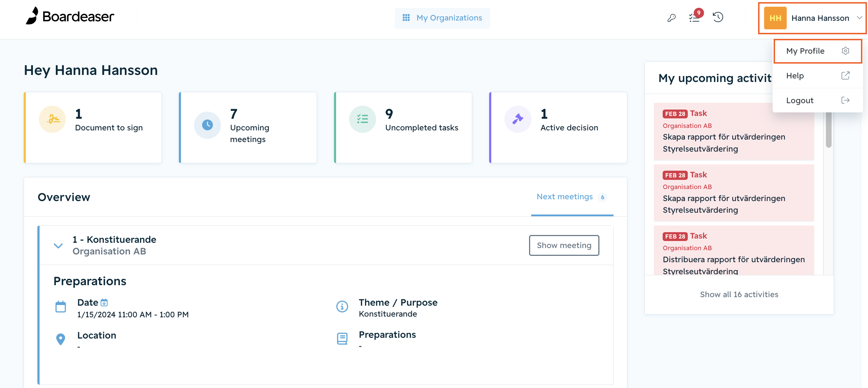Toggle the Hanna Hansson user dropdown
This screenshot has width=868, height=388.
click(x=812, y=18)
